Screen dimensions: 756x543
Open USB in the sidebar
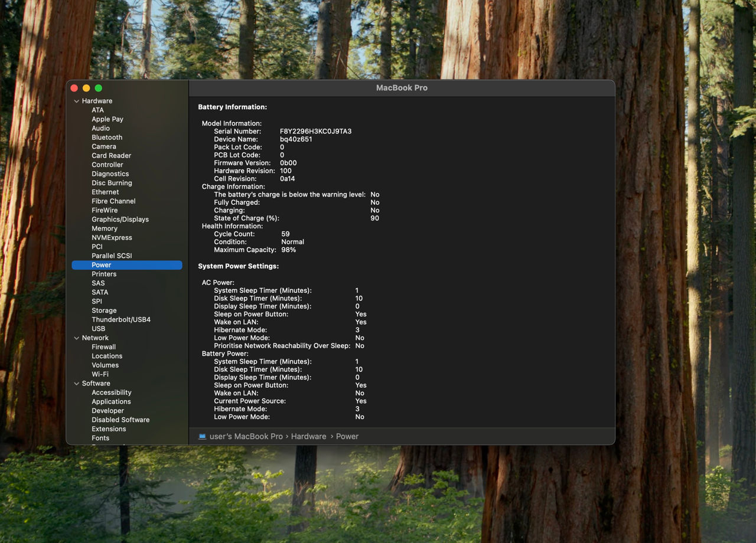point(98,329)
